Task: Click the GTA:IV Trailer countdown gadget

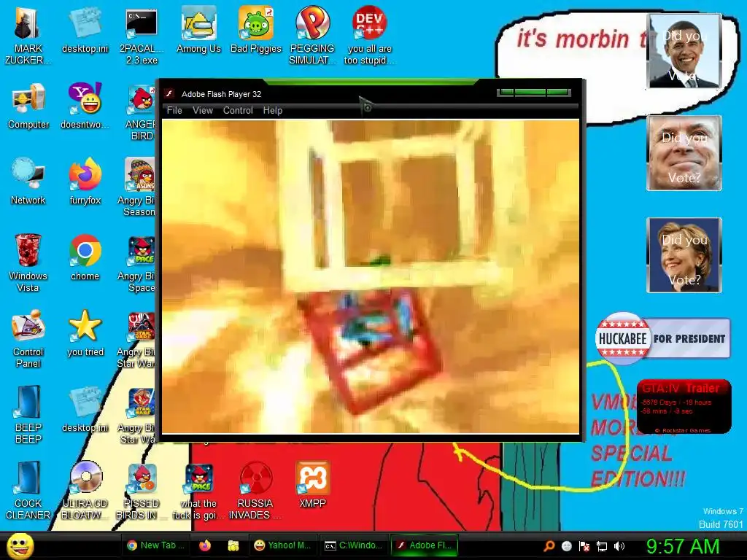Action: coord(684,407)
